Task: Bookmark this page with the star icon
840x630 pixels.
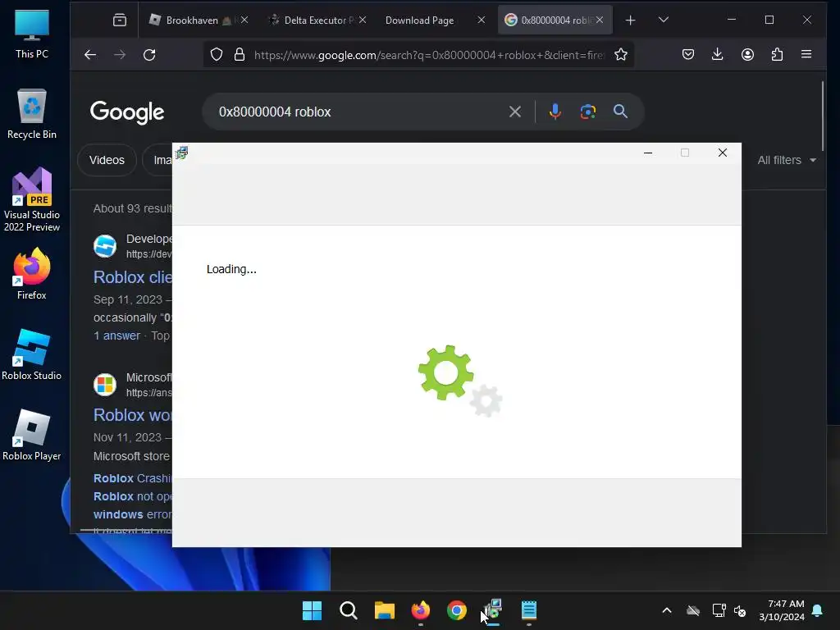Action: tap(621, 55)
